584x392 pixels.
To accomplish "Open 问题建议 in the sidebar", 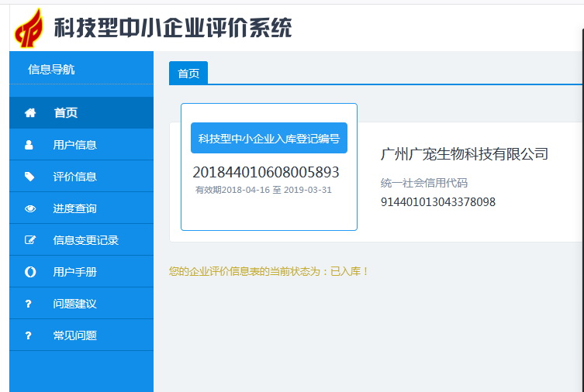I will (81, 304).
